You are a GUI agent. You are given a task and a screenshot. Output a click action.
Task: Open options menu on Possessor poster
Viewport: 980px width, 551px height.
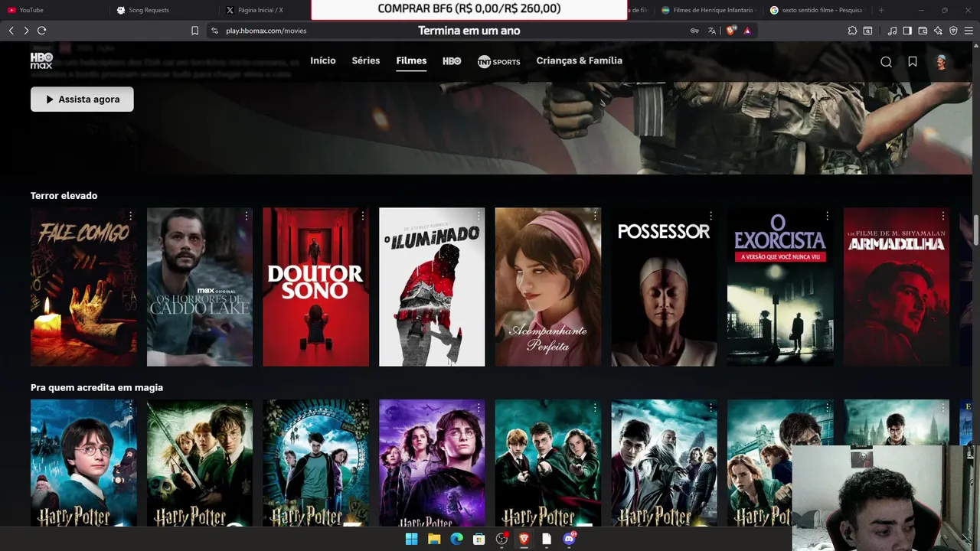coord(711,216)
